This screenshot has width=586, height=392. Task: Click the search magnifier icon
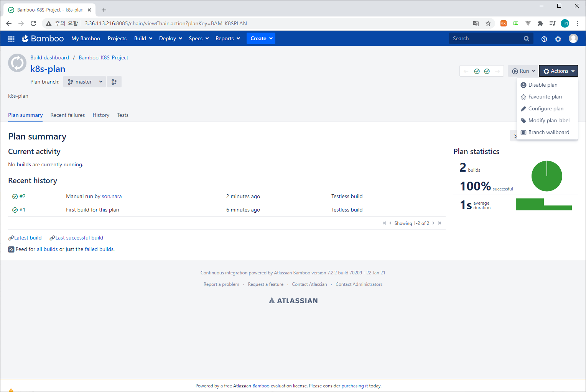527,39
